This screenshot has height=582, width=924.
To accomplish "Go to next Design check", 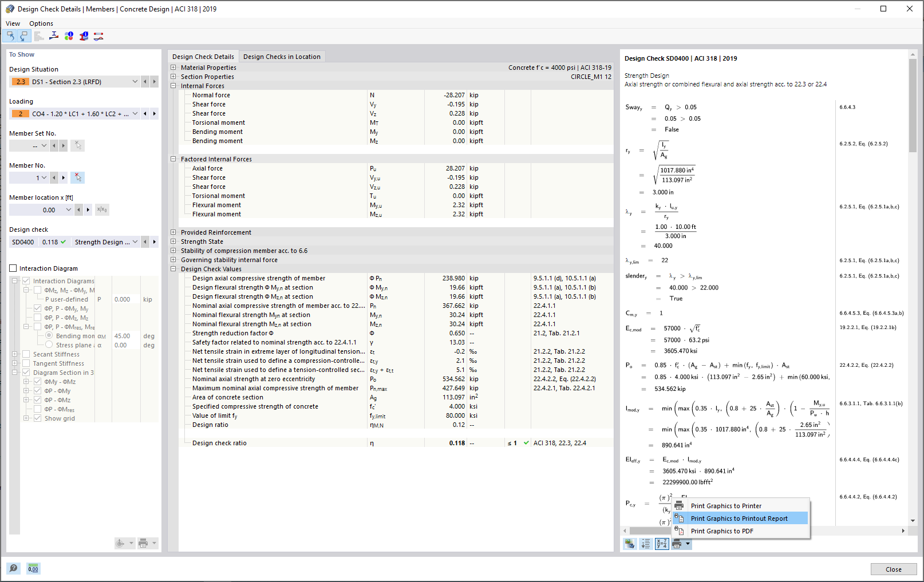I will 155,242.
